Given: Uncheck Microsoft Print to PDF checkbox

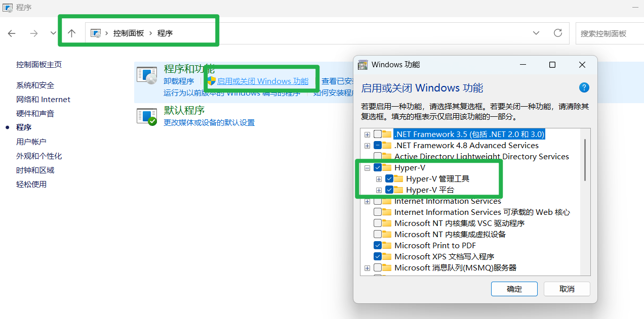Looking at the screenshot, I should pos(378,246).
